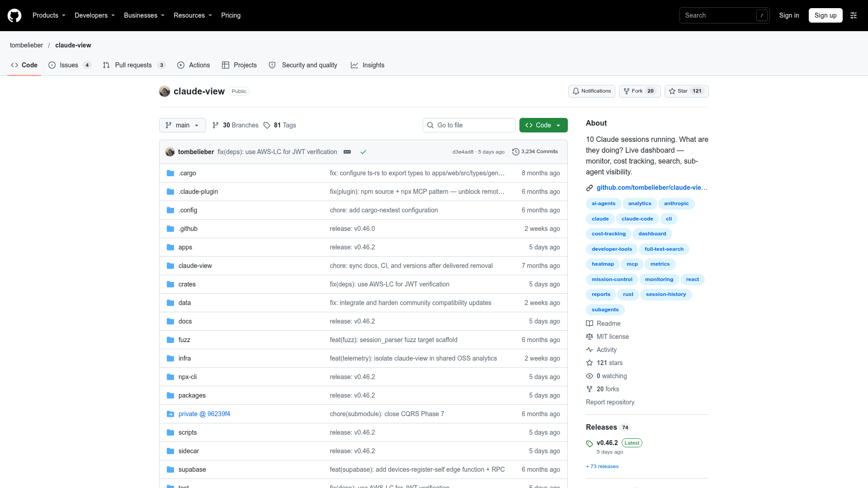Click the commit details ellipsis icon
The image size is (868, 488).
click(347, 152)
